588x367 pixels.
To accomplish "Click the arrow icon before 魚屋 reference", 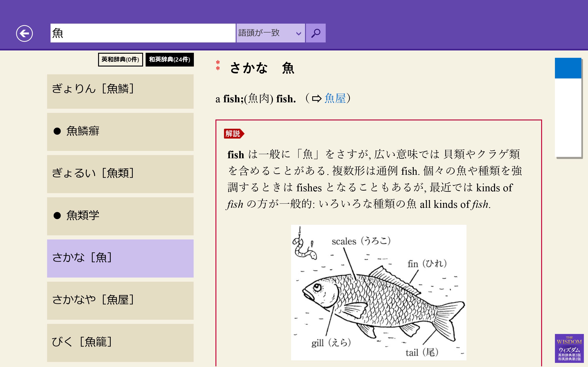I will [317, 99].
